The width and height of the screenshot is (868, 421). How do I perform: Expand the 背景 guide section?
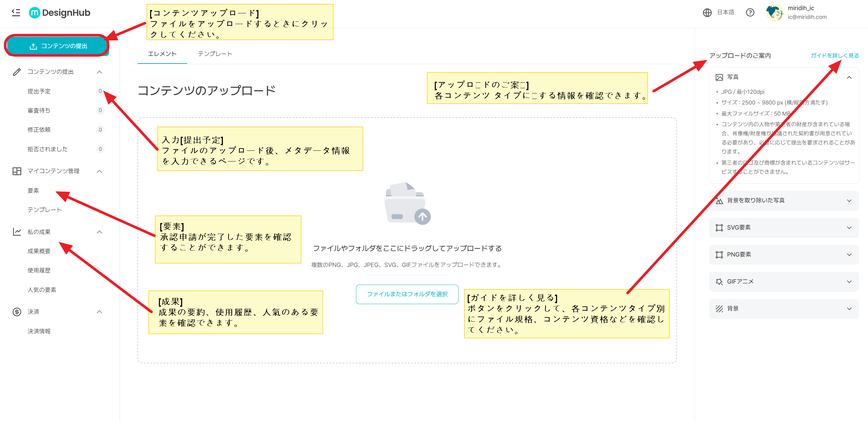pos(850,309)
